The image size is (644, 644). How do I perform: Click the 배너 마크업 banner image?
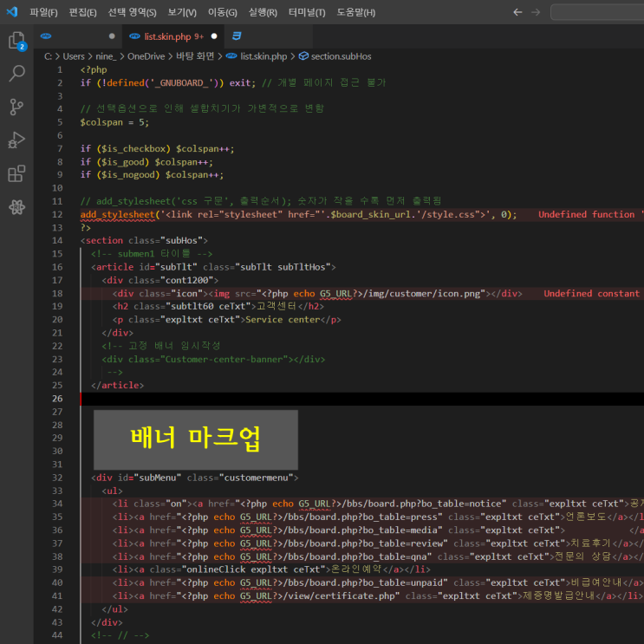(195, 440)
